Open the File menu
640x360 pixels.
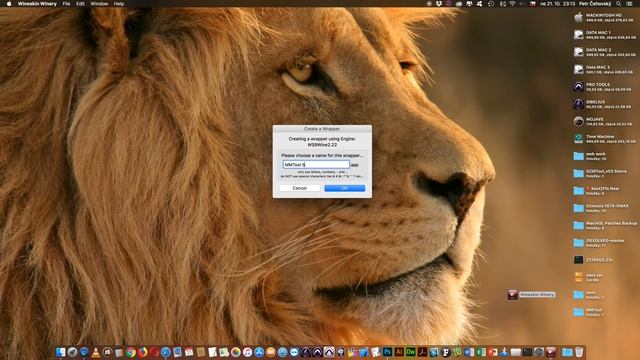point(66,4)
